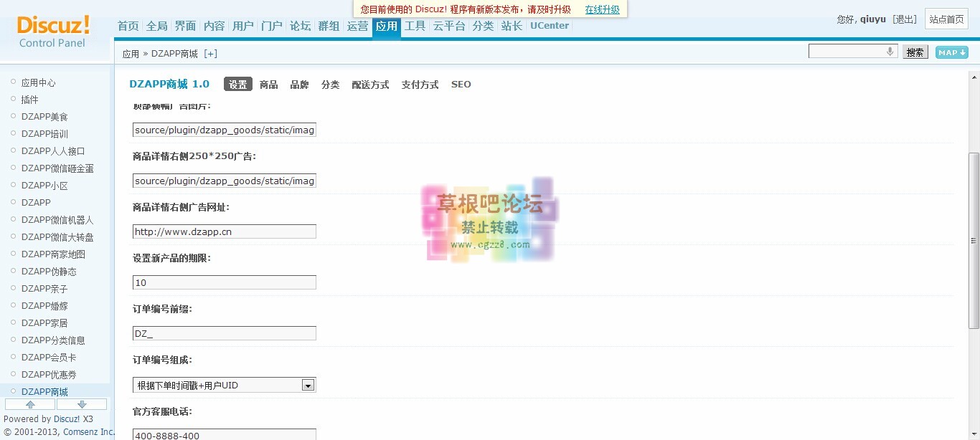
Task: Click the 搜索 search button
Action: click(x=915, y=52)
